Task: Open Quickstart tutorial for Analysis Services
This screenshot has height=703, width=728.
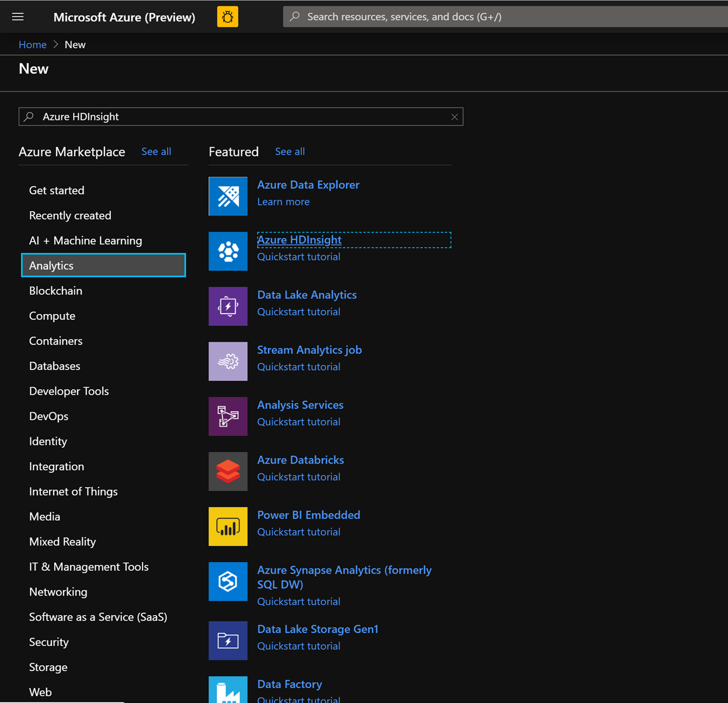Action: (299, 422)
